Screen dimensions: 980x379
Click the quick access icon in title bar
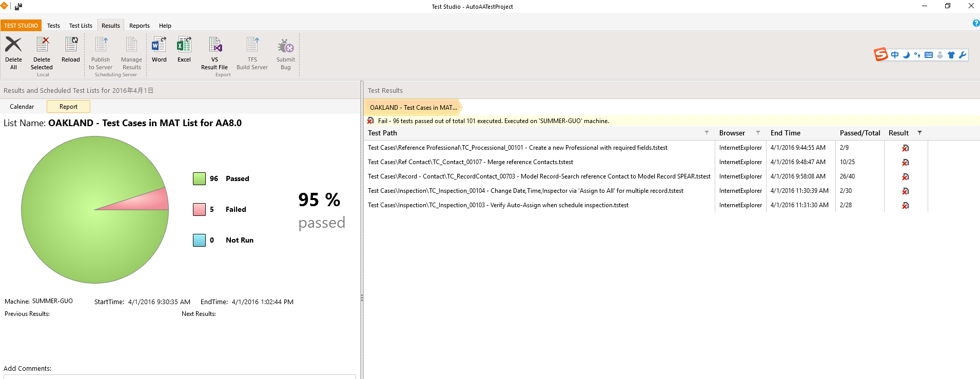(18, 7)
